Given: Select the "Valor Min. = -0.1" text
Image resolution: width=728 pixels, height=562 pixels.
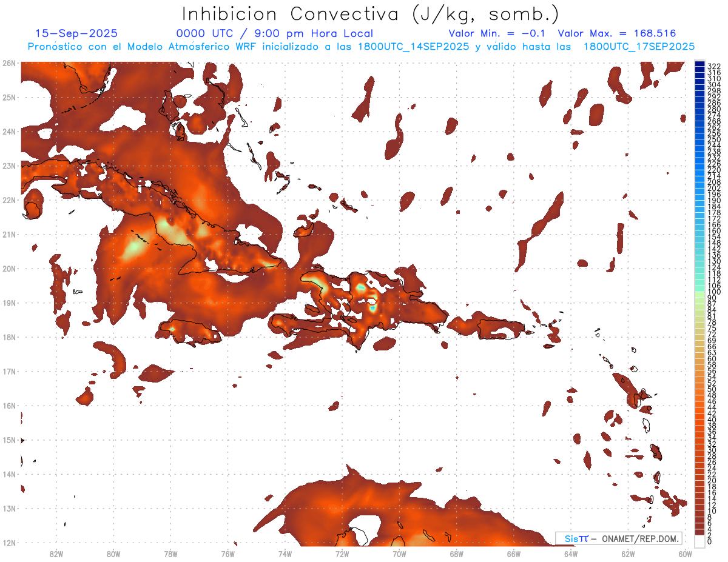Looking at the screenshot, I should click(499, 34).
